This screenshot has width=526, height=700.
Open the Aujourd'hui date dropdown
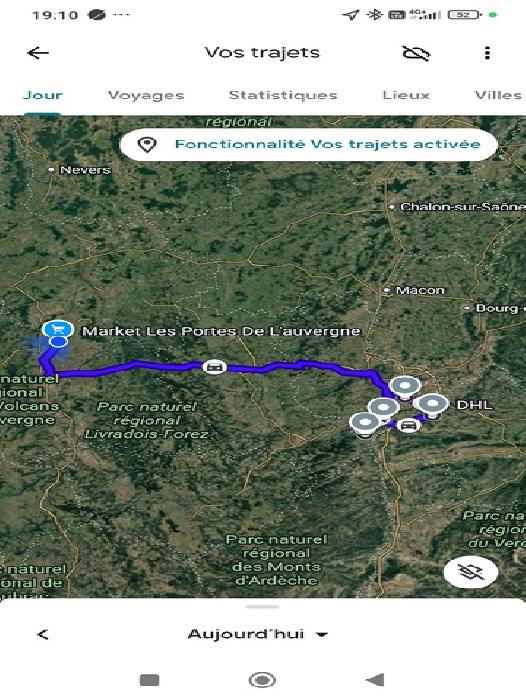point(258,634)
